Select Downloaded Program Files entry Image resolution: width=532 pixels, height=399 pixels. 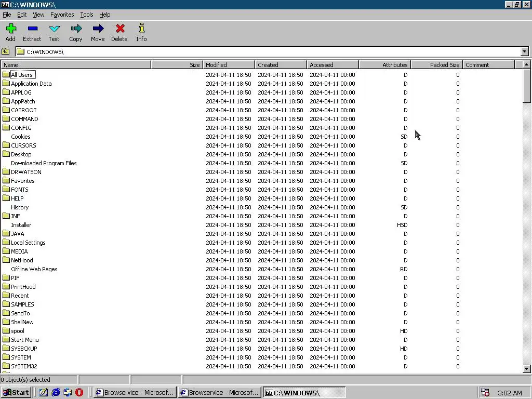point(44,163)
